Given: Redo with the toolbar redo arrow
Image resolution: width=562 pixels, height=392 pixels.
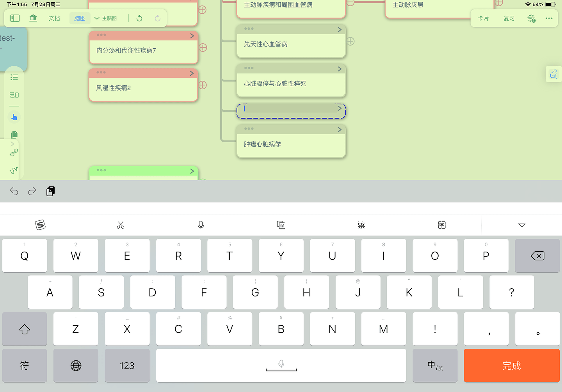Looking at the screenshot, I should pos(157,18).
